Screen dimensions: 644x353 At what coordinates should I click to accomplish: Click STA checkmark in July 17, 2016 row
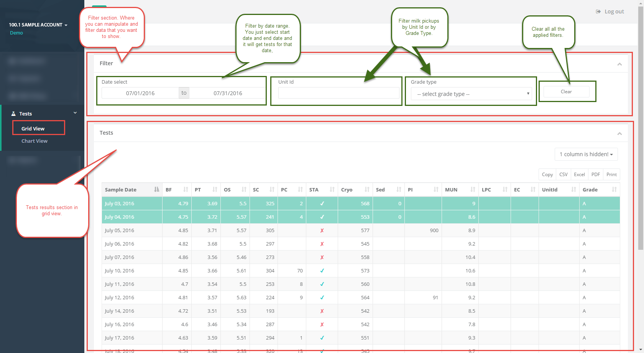[322, 338]
